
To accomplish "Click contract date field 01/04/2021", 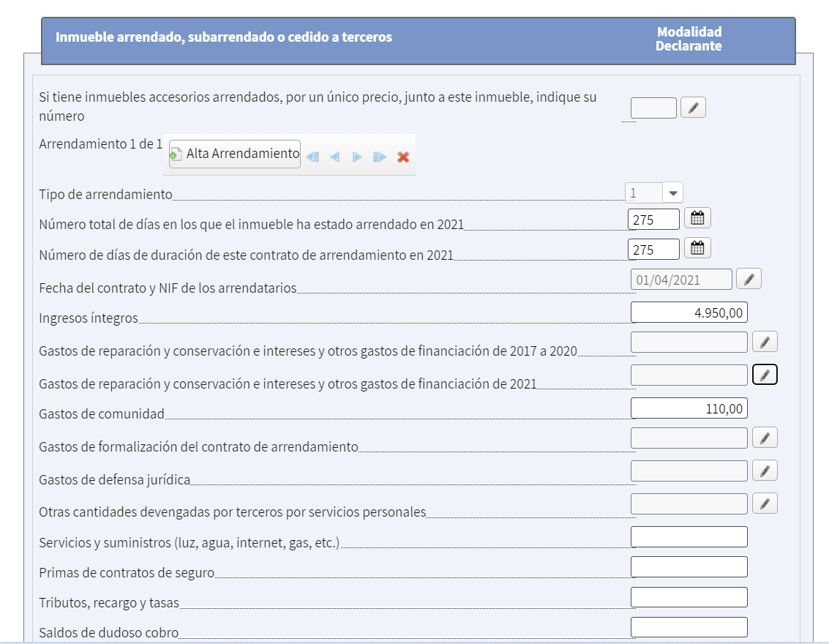I will (681, 279).
